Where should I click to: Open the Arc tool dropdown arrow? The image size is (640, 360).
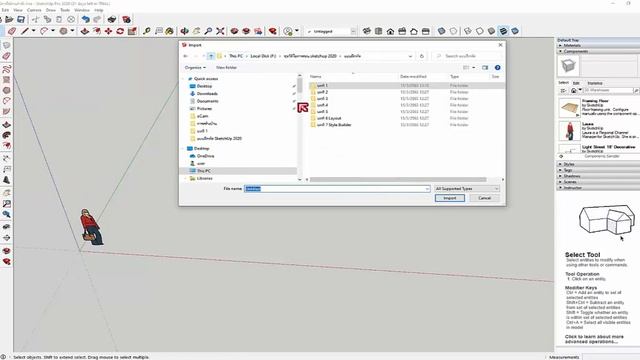53,31
